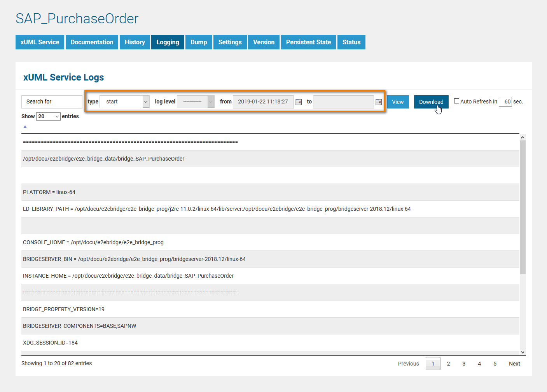Viewport: 547px width, 392px height.
Task: Go to the Settings tab
Action: 230,42
